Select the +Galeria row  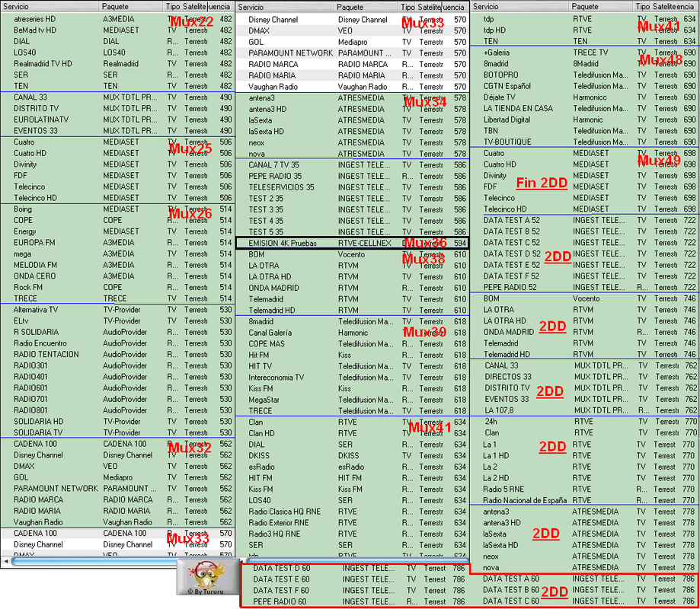point(585,53)
